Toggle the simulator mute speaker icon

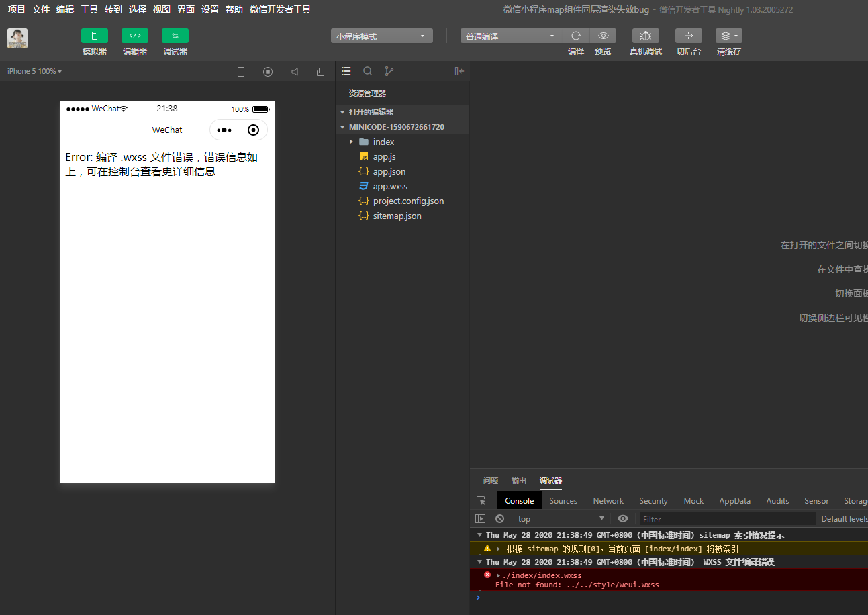point(295,72)
